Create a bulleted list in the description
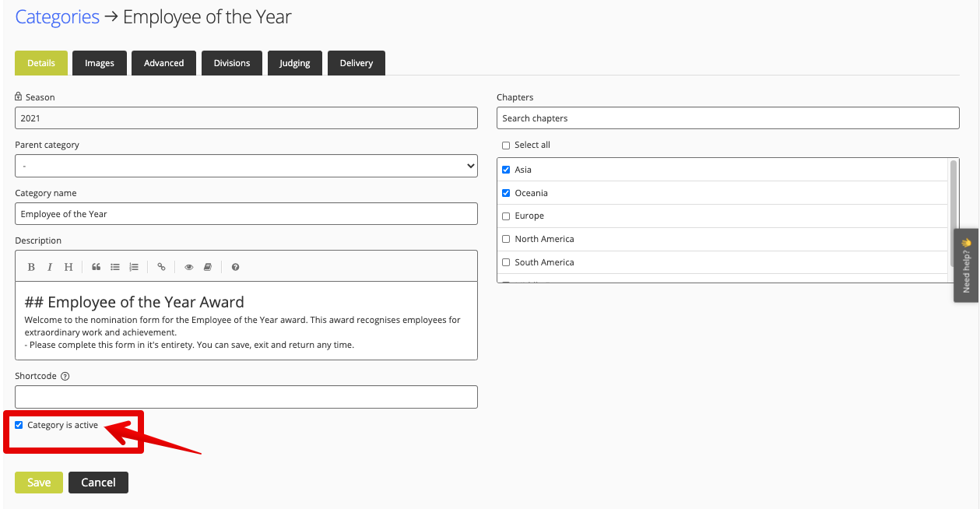980x509 pixels. 114,267
